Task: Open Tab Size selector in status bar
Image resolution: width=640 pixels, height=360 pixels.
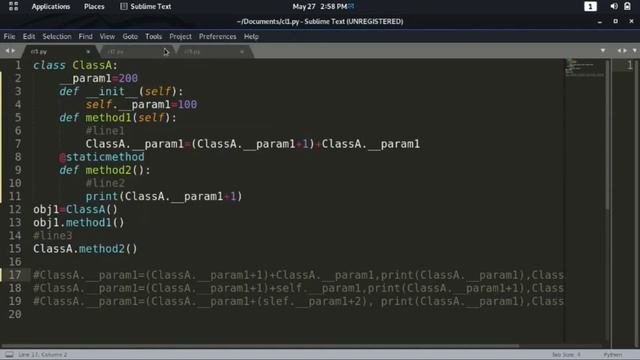Action: click(x=566, y=355)
